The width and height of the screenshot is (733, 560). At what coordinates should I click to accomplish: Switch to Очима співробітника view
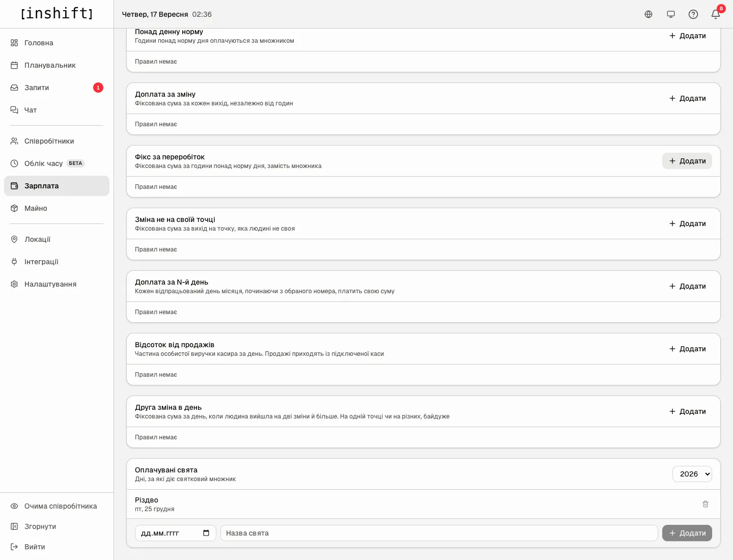[57, 506]
